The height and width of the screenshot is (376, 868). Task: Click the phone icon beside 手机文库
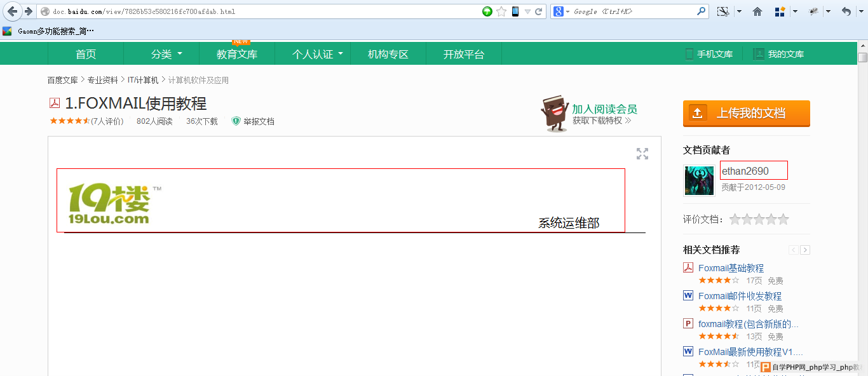(x=689, y=54)
